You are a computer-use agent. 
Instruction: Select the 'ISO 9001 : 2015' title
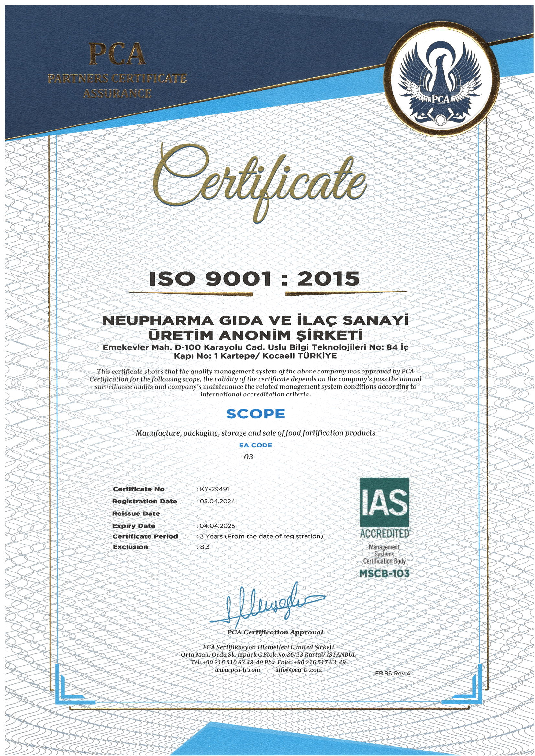click(254, 278)
